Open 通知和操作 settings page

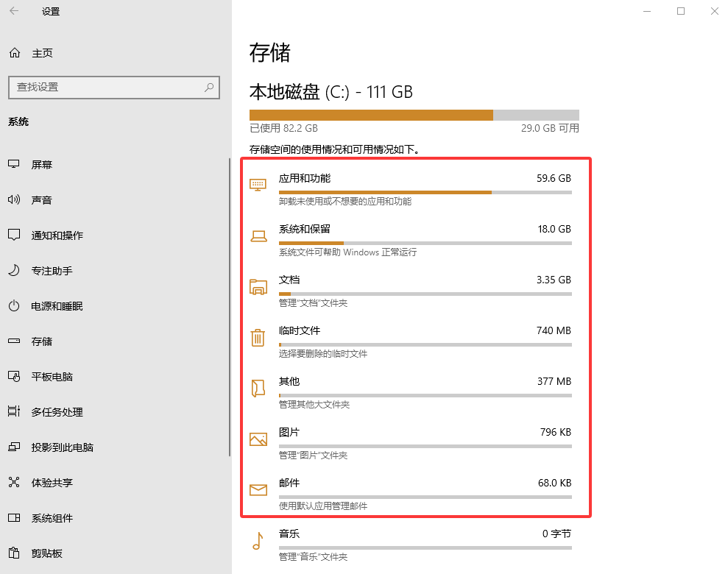(x=57, y=235)
